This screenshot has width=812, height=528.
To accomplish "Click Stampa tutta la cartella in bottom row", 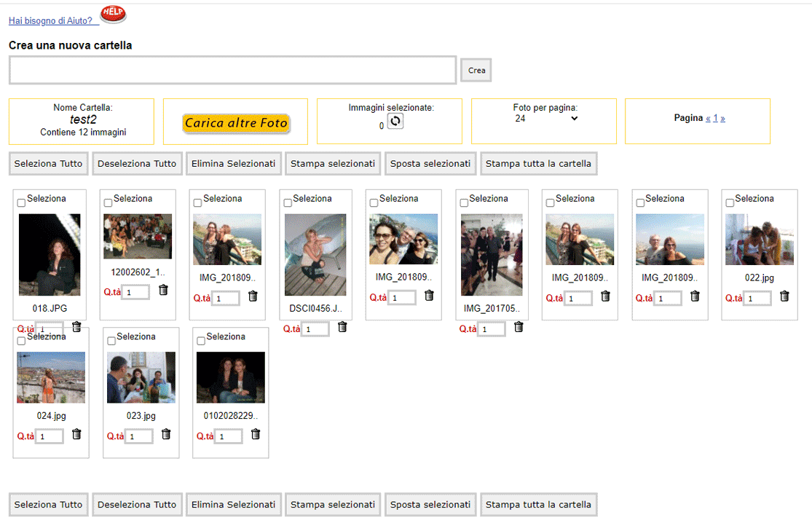I will coord(539,505).
